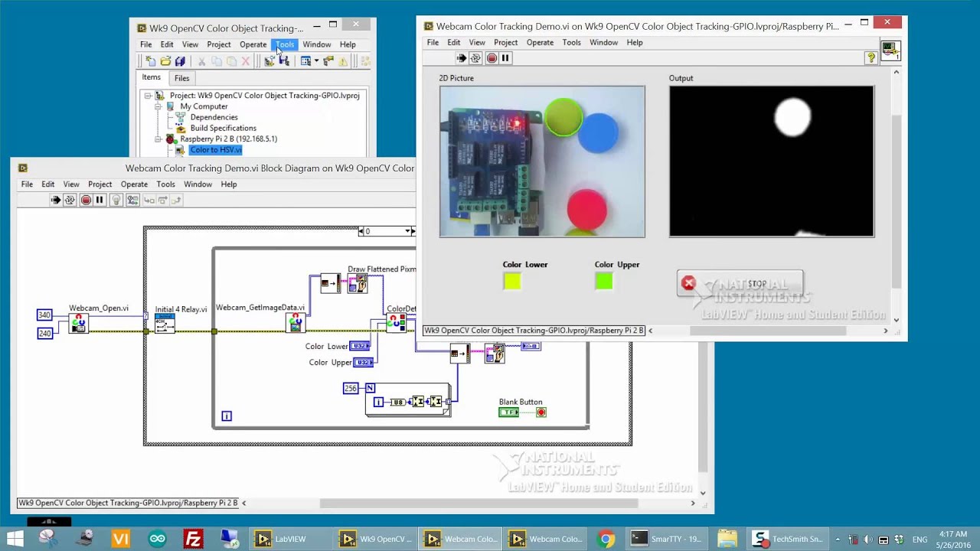
Task: Click the 340 numeric constant
Action: coord(44,315)
